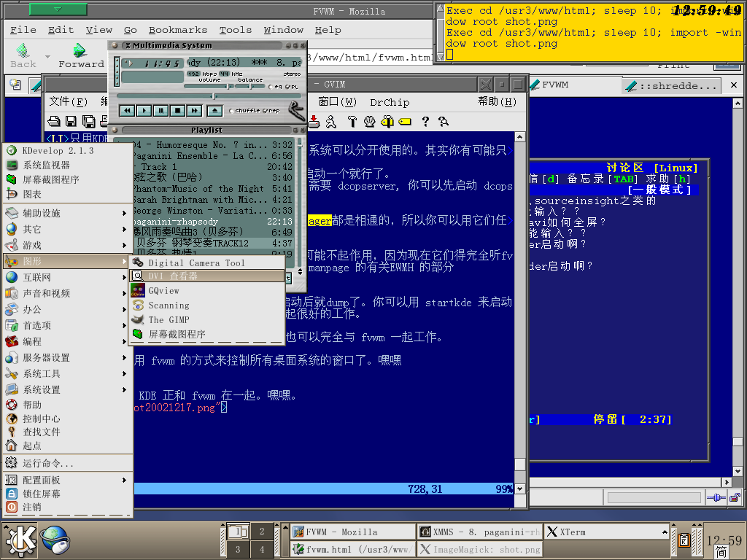
Task: Toggle the XMMS equalizer (eq) button
Action: pos(276,87)
